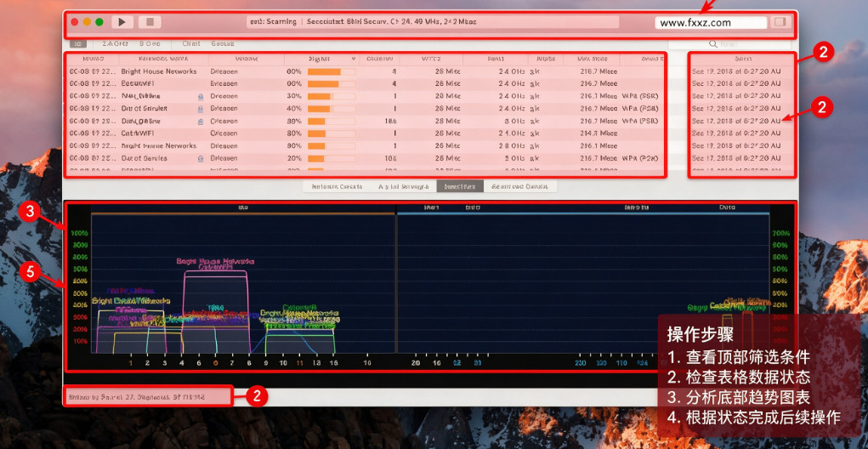868x449 pixels.
Task: Click the WPA security cell in the 20% signal row
Action: [640, 158]
